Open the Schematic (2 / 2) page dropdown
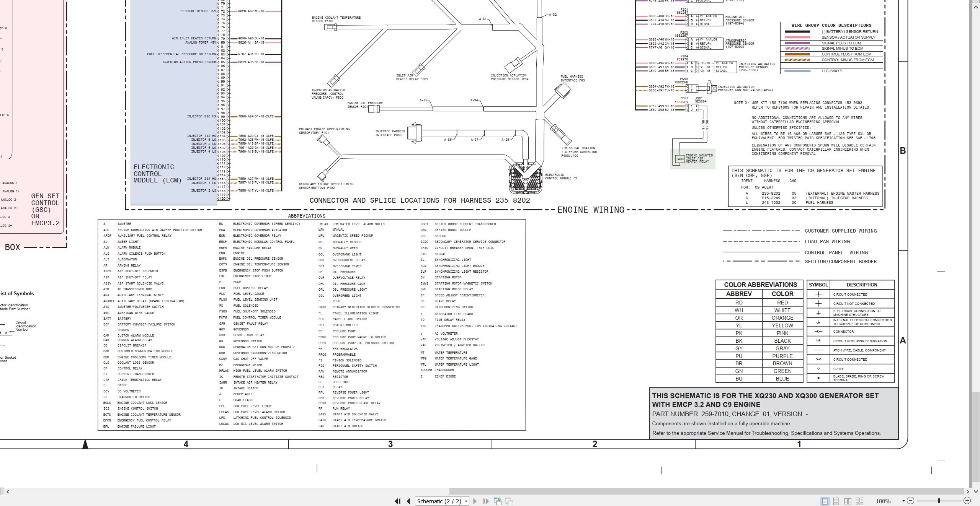Image resolution: width=980 pixels, height=506 pixels. pos(442,501)
